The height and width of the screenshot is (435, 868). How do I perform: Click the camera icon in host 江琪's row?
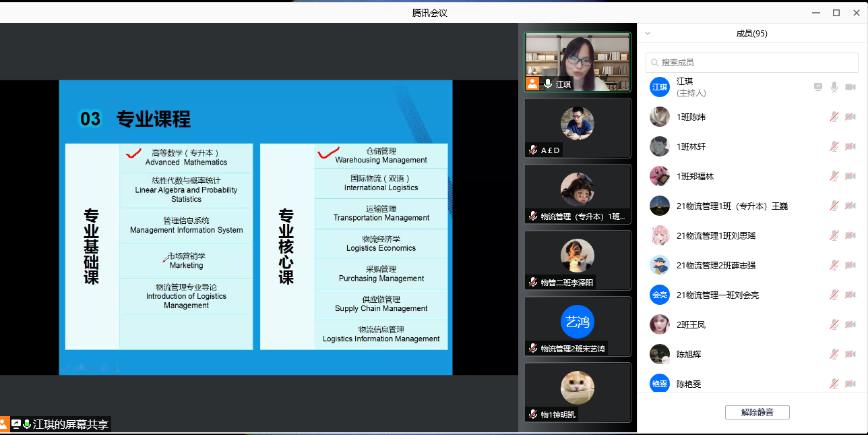pyautogui.click(x=850, y=87)
